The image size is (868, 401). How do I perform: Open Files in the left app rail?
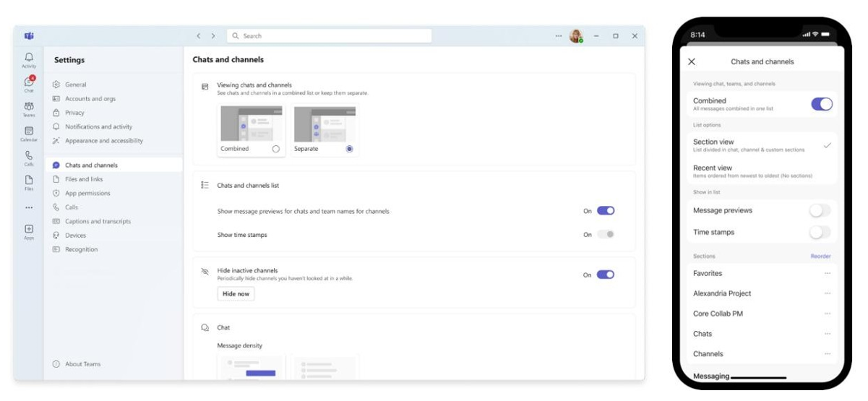(x=29, y=182)
